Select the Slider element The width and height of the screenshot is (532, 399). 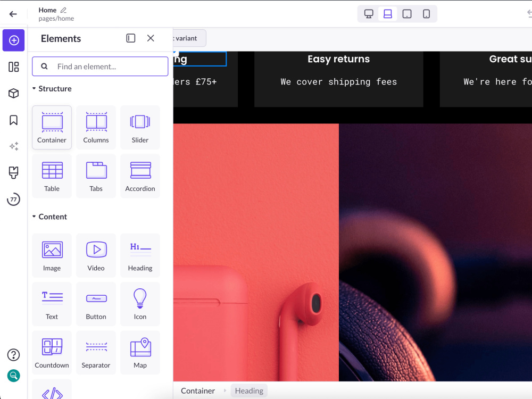[140, 127]
